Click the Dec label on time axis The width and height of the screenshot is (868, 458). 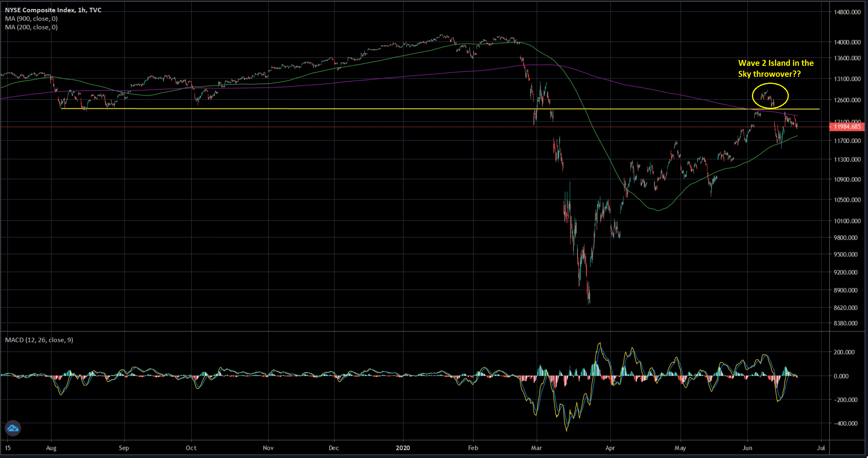click(x=334, y=448)
